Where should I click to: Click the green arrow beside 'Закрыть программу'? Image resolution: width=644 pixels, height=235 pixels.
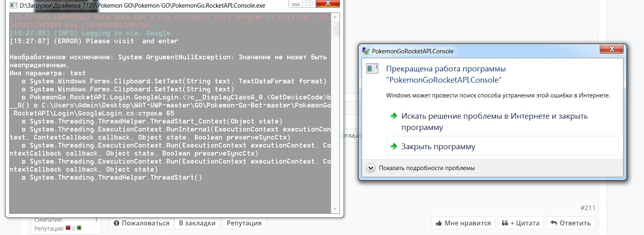click(x=394, y=146)
